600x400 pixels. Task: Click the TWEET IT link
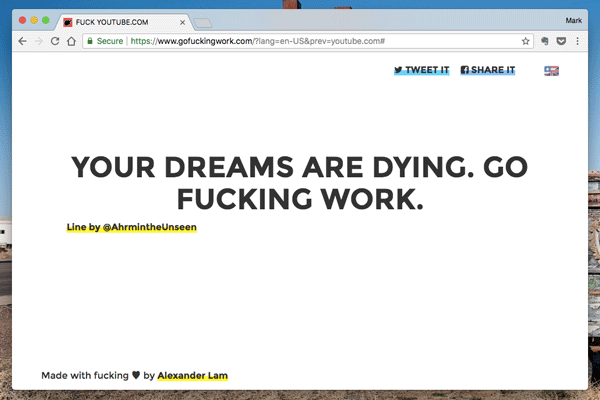pos(421,70)
